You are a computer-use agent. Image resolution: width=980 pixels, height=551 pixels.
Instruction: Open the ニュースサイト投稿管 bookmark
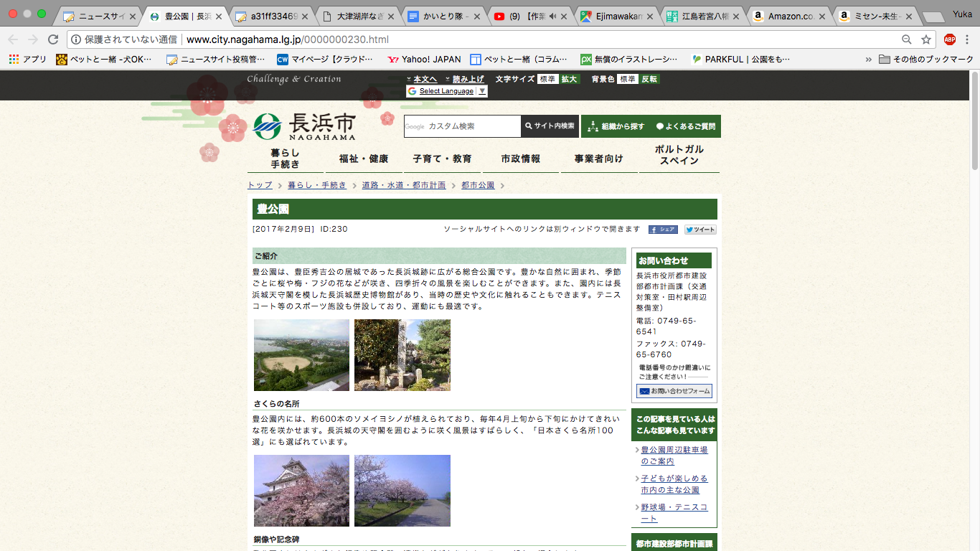click(215, 59)
